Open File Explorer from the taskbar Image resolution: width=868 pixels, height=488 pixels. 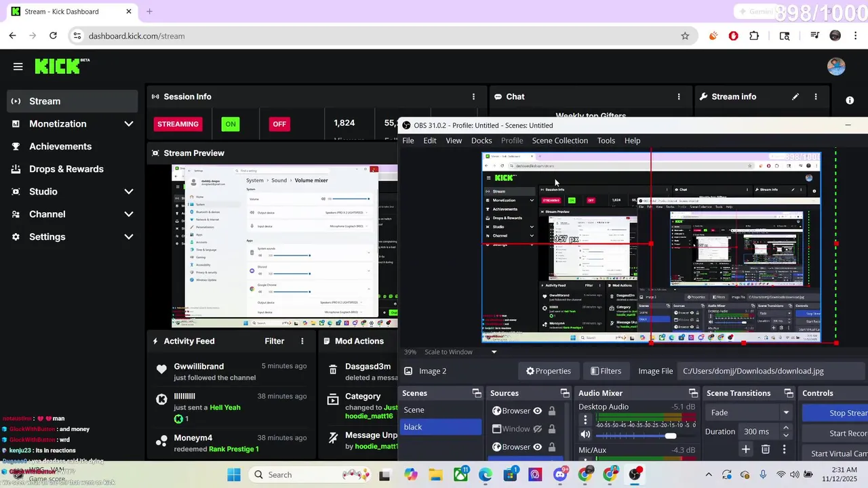435,474
